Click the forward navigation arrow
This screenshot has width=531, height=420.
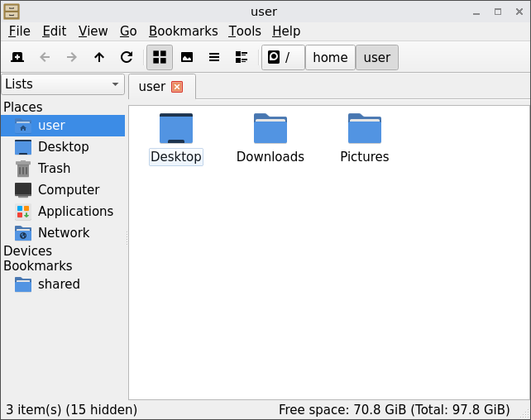[72, 57]
